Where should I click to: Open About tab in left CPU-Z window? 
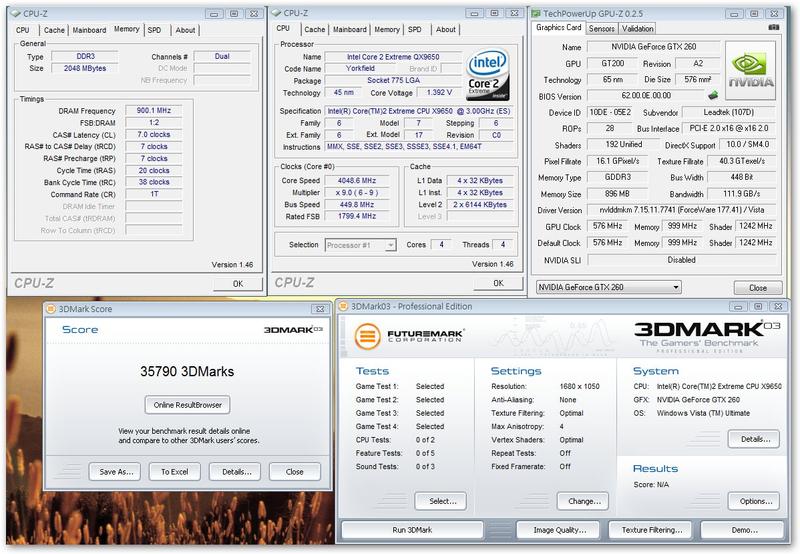coord(185,30)
